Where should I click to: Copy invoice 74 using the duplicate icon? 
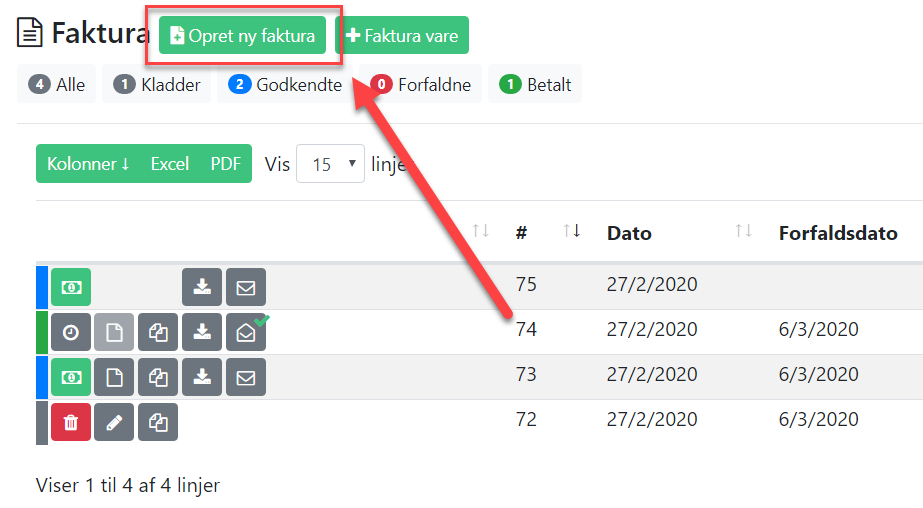tap(158, 332)
